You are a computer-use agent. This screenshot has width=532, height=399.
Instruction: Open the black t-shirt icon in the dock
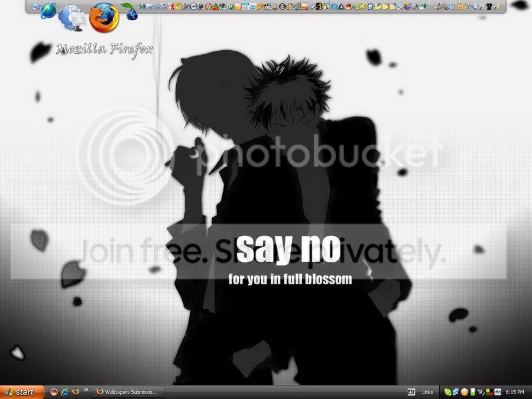[489, 7]
